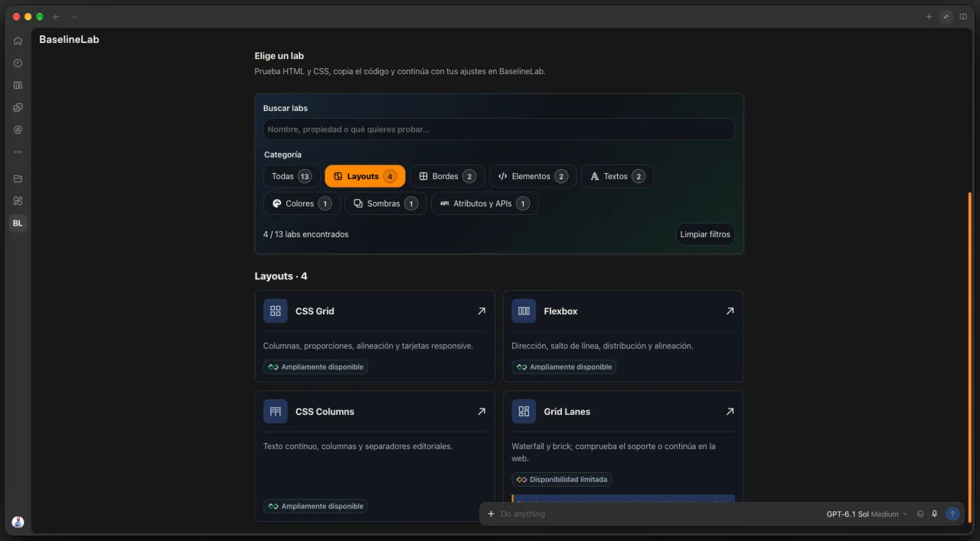
Task: Click the sparkle assistant icon in title bar
Action: [x=946, y=16]
